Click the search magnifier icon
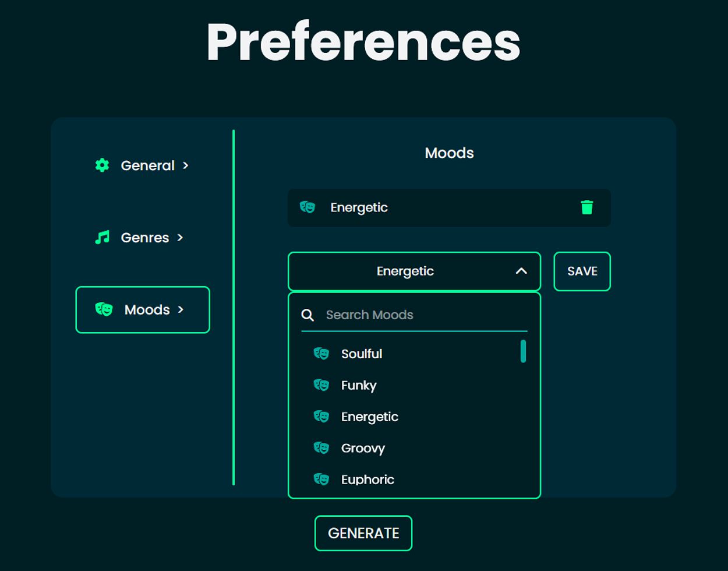This screenshot has width=728, height=571. (308, 315)
